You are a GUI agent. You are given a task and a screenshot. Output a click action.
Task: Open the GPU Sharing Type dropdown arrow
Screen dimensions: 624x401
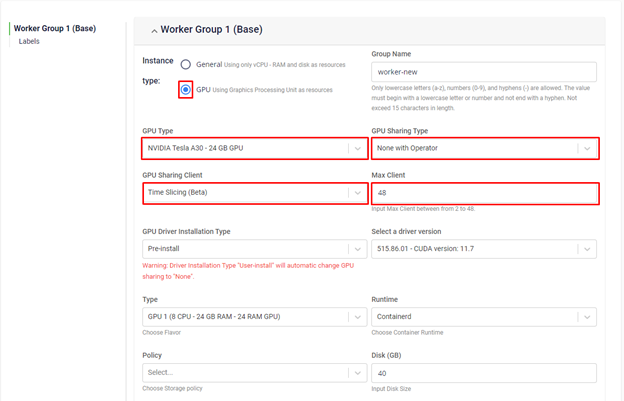tap(587, 148)
